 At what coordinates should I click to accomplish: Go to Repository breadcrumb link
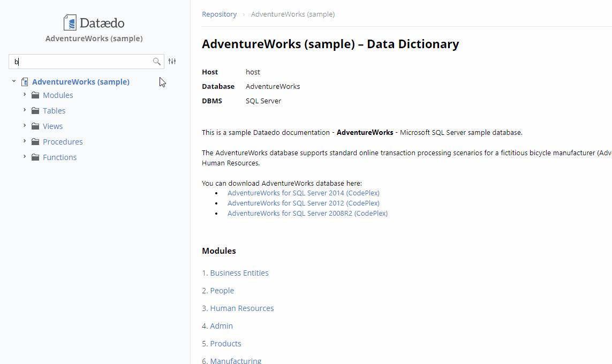219,14
